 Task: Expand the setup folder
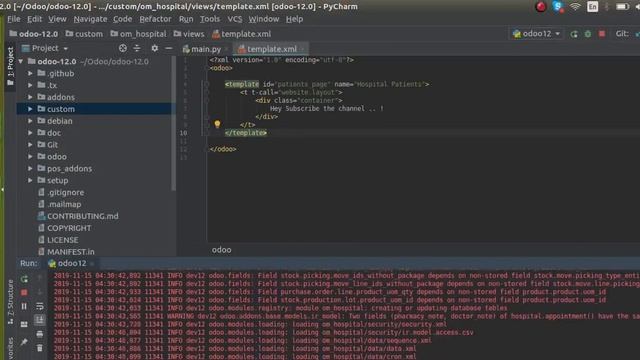click(30, 180)
